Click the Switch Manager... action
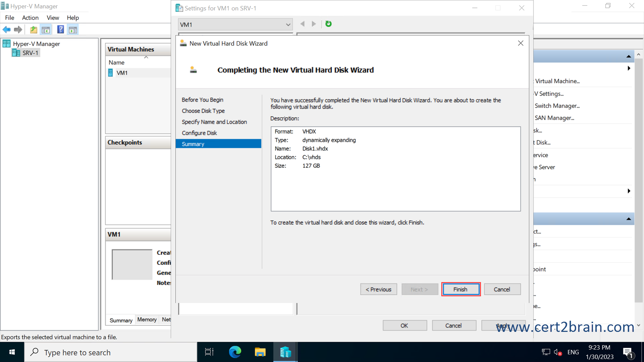Viewport: 644px width, 362px height. tap(557, 106)
